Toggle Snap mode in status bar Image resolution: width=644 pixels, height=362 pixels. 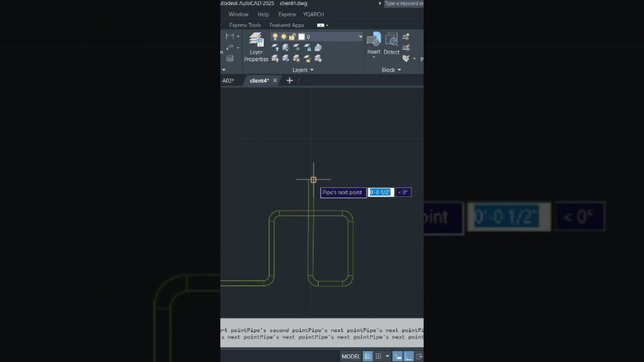[378, 356]
